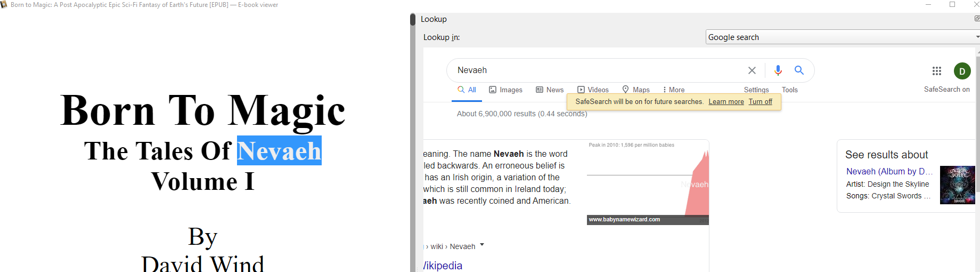Follow the Learn more SafeSearch link
The image size is (980, 272).
coord(726,102)
